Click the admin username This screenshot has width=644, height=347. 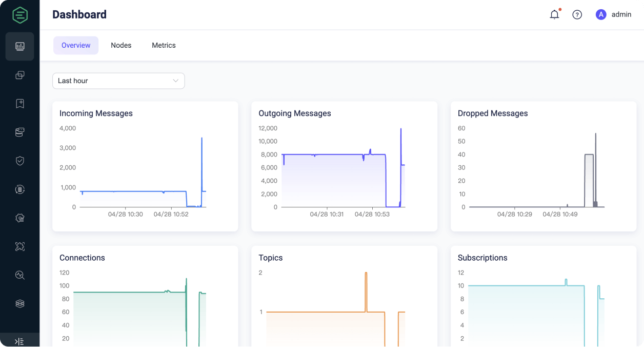pyautogui.click(x=621, y=14)
